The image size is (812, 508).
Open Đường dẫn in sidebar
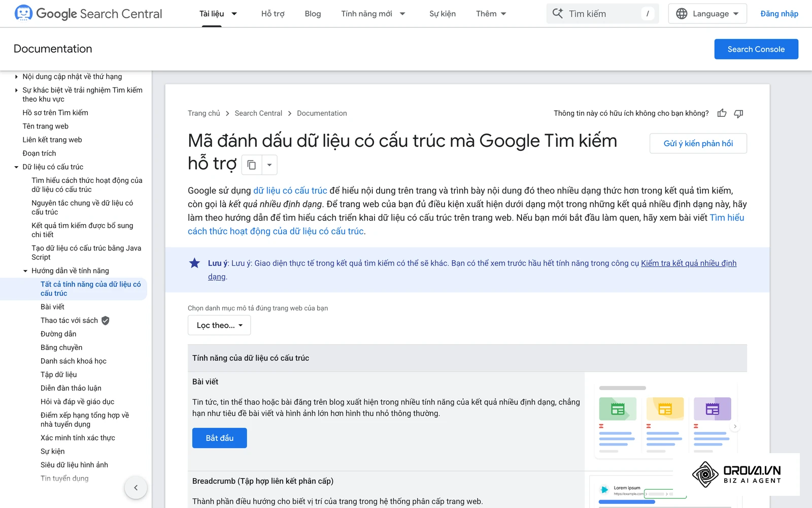pos(58,334)
